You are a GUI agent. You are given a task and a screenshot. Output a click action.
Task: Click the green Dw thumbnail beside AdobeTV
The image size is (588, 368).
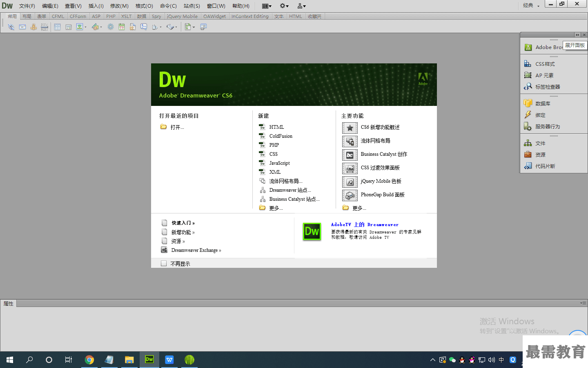coord(312,231)
